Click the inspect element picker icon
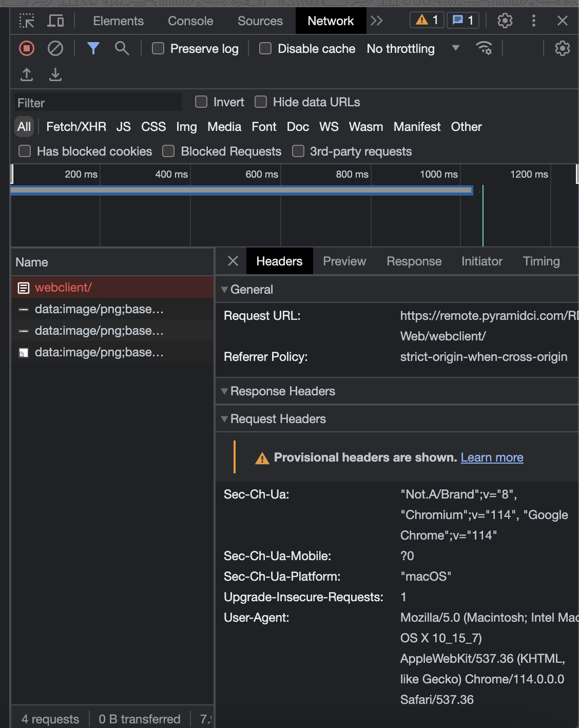This screenshot has height=728, width=579. tap(27, 21)
